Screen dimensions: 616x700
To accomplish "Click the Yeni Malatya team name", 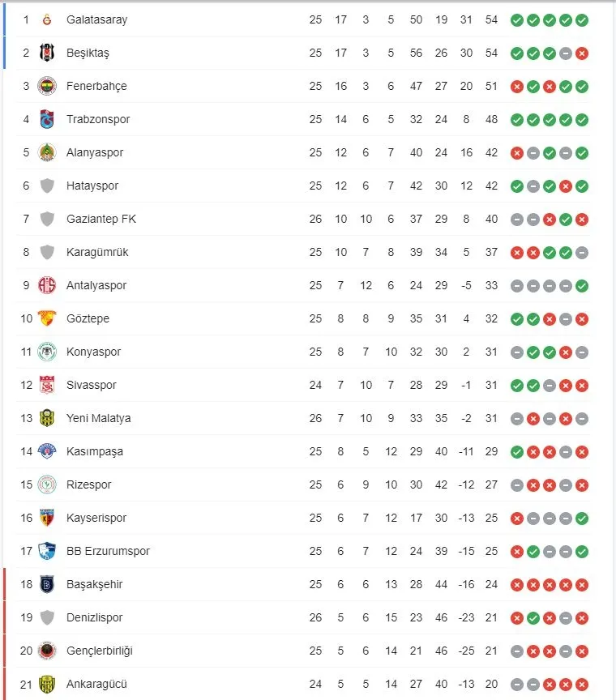I will [98, 418].
